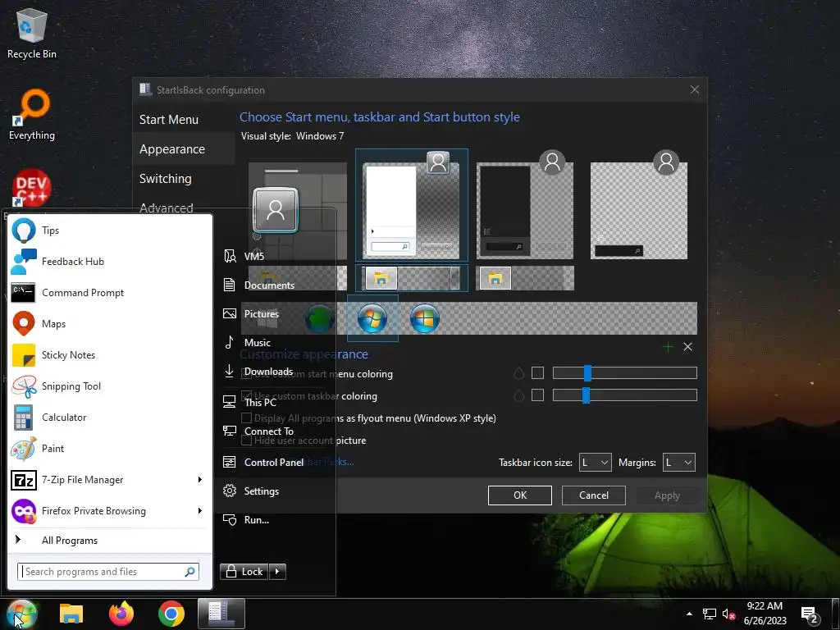Pick the Windows 7 orb Start button
Screen dimensions: 840x630
(372, 318)
